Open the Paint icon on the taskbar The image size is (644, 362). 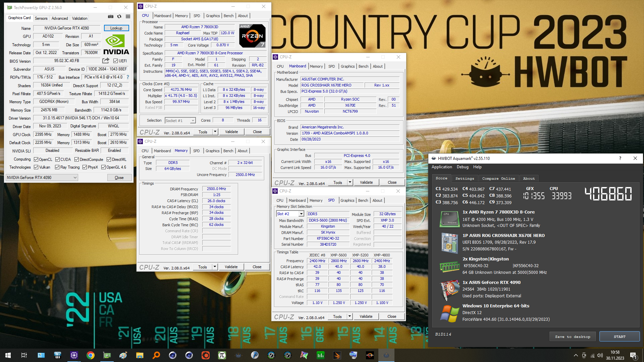(123, 355)
